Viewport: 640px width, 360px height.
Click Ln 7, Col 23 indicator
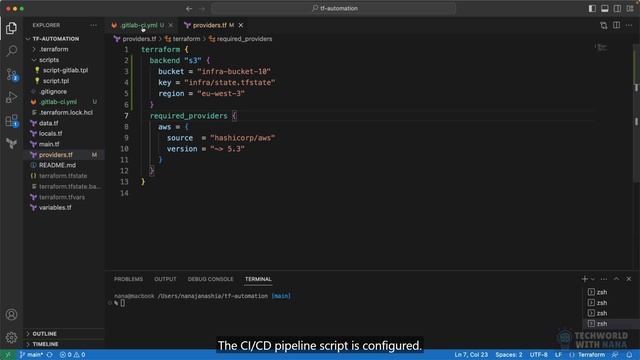[471, 355]
